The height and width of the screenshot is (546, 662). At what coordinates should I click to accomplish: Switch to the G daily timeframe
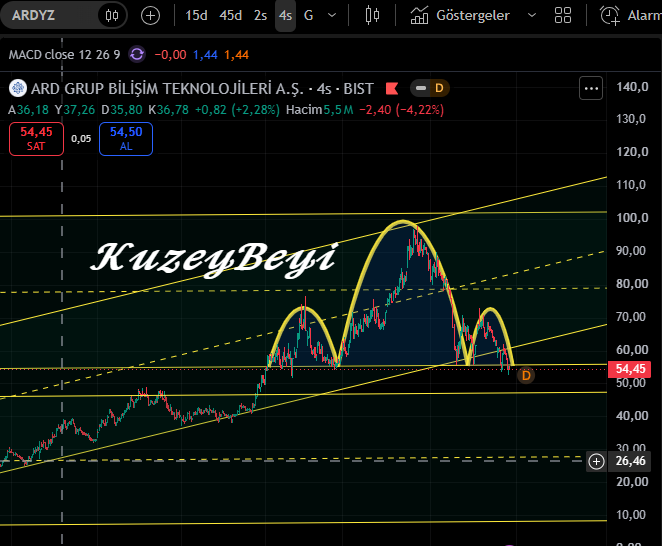[309, 16]
